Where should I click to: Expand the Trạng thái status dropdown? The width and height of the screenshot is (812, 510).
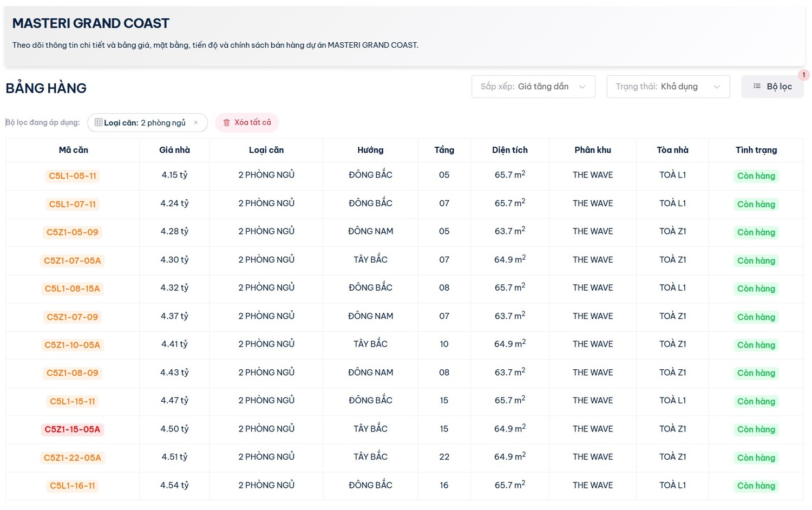(667, 87)
